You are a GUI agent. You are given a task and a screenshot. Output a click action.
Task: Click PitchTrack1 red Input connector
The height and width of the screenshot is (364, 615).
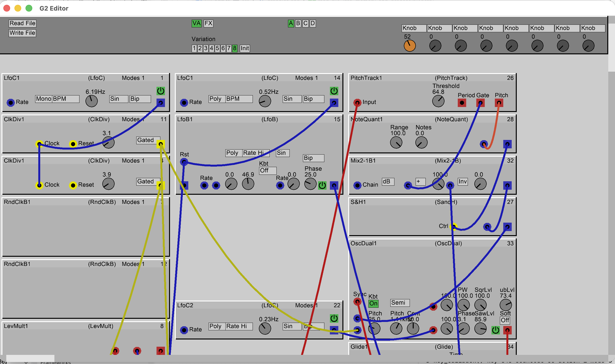357,102
